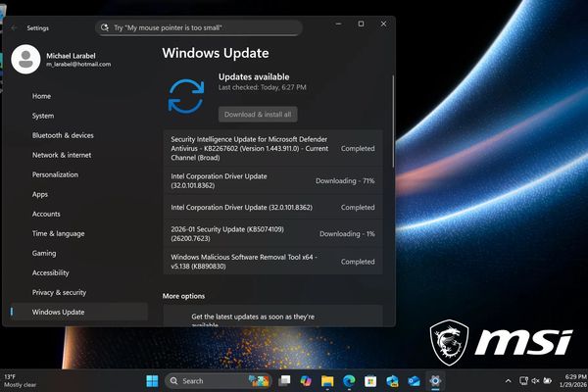Click 2026-01 Security Update KB5074109 entry
This screenshot has width=588, height=392.
(273, 233)
